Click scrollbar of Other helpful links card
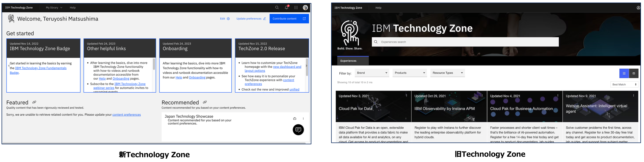The image size is (644, 162). click(x=154, y=64)
